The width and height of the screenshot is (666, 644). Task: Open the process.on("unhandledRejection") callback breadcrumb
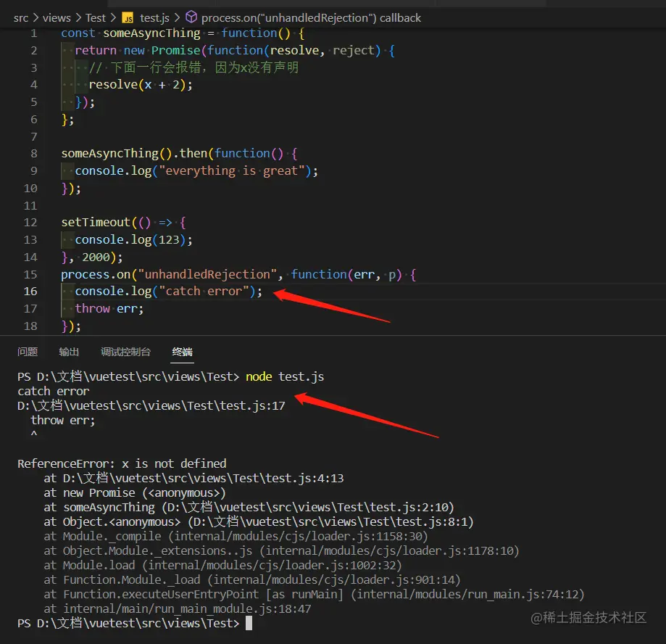click(x=311, y=18)
